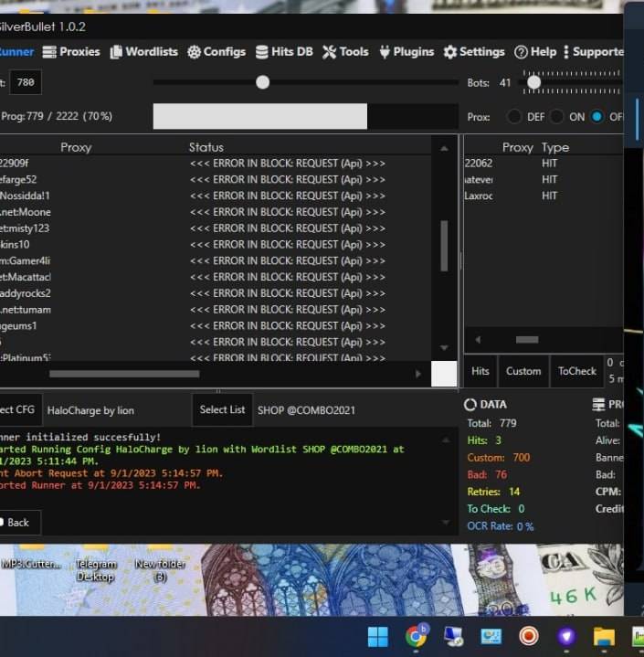Switch to the ToCheck results tab
Screen dimensions: 644x657
(x=576, y=371)
